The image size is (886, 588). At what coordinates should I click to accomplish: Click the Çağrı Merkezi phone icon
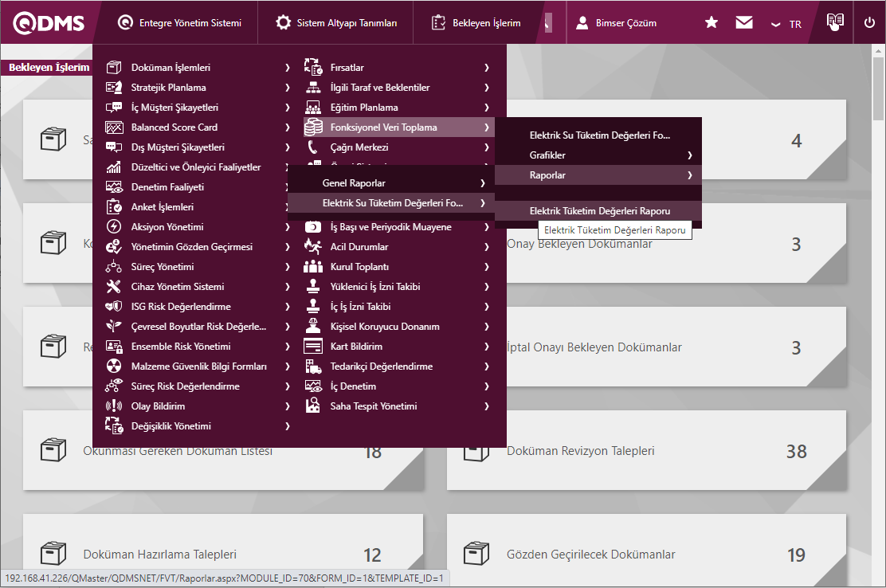pos(313,147)
